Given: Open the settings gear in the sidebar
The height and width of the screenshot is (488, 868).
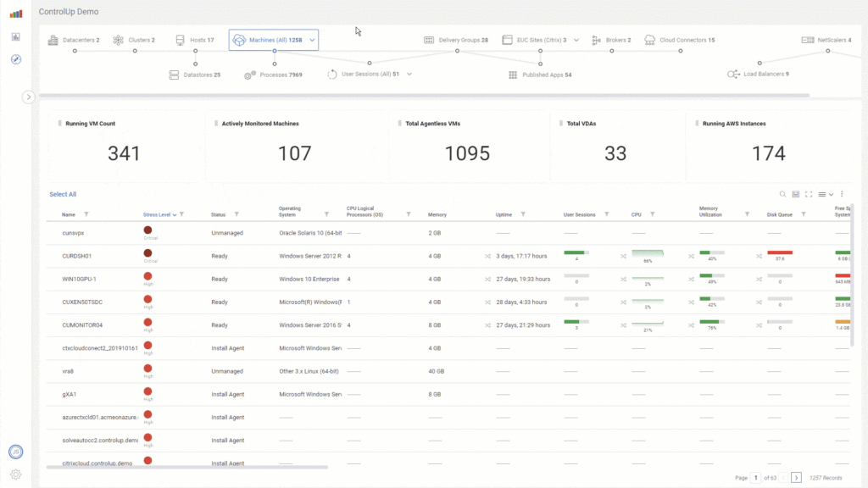Looking at the screenshot, I should pyautogui.click(x=16, y=474).
